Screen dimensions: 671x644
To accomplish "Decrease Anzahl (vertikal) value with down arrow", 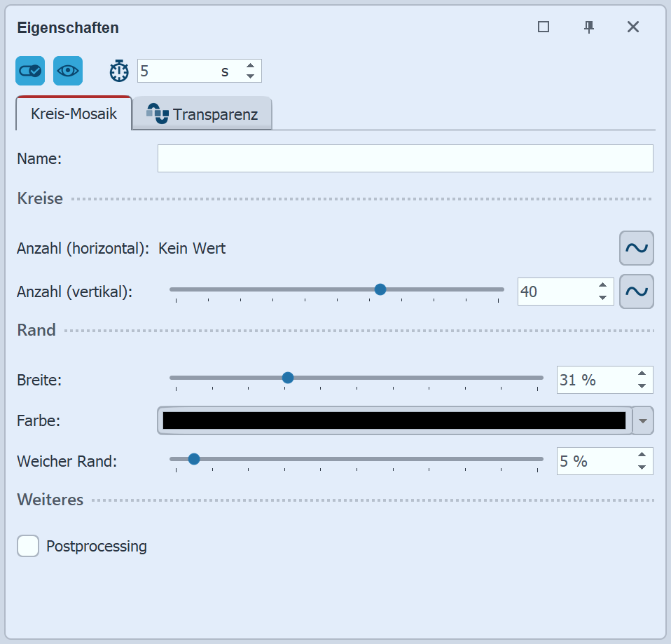I will (x=602, y=297).
